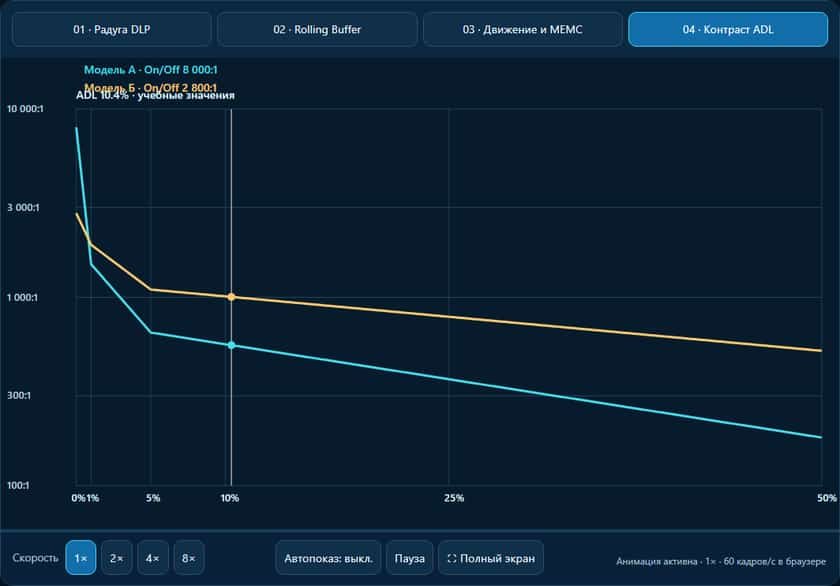Click the 10% axis tick label
840x586 pixels.
pos(230,498)
